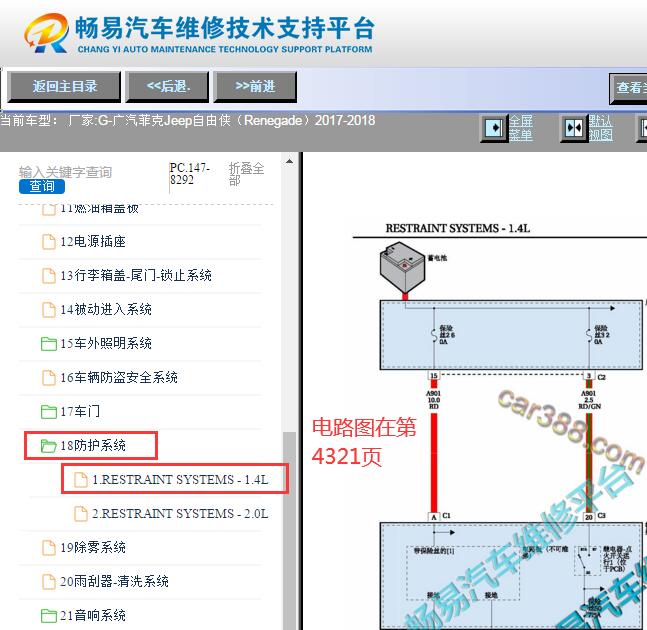Click the green folder icon of 15车外照明系统

tap(49, 344)
